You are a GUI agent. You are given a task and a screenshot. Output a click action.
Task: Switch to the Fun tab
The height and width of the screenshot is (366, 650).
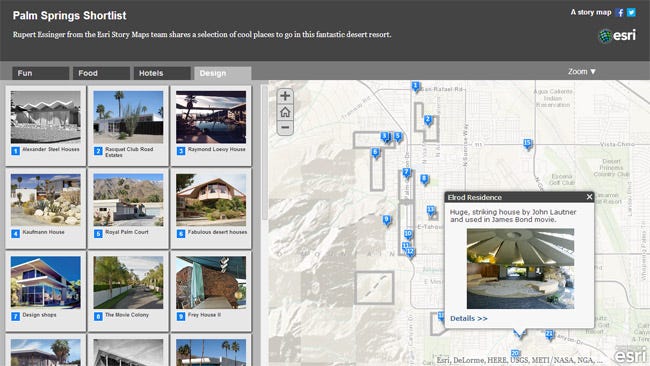point(41,73)
